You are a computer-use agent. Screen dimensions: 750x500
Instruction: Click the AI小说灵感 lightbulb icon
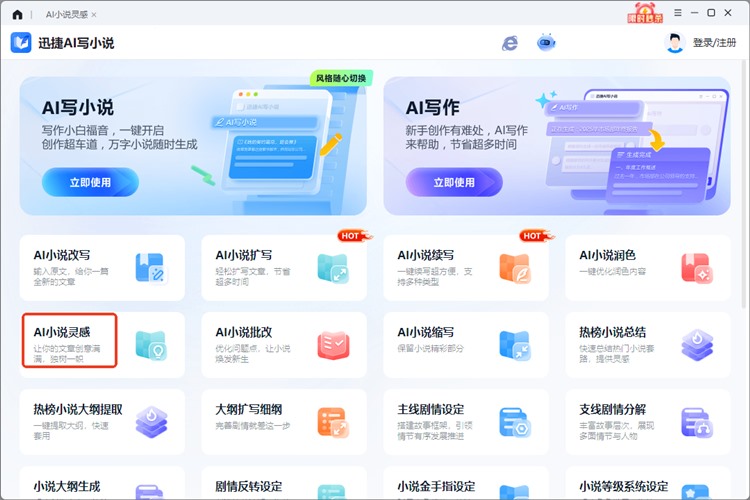coord(150,345)
